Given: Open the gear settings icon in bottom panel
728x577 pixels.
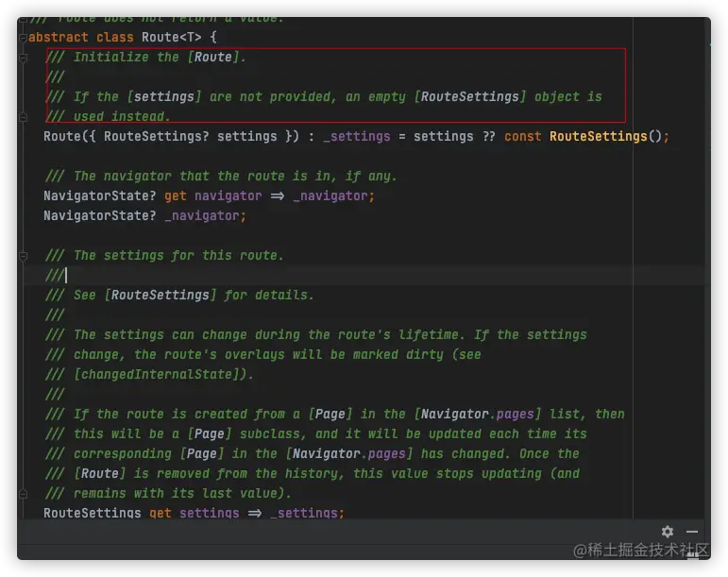Looking at the screenshot, I should tap(668, 532).
